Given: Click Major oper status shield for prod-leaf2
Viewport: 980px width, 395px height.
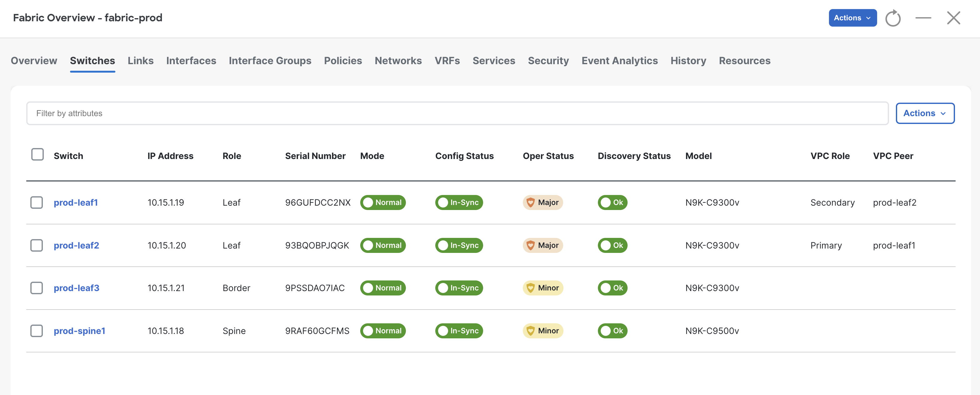Looking at the screenshot, I should [x=530, y=245].
